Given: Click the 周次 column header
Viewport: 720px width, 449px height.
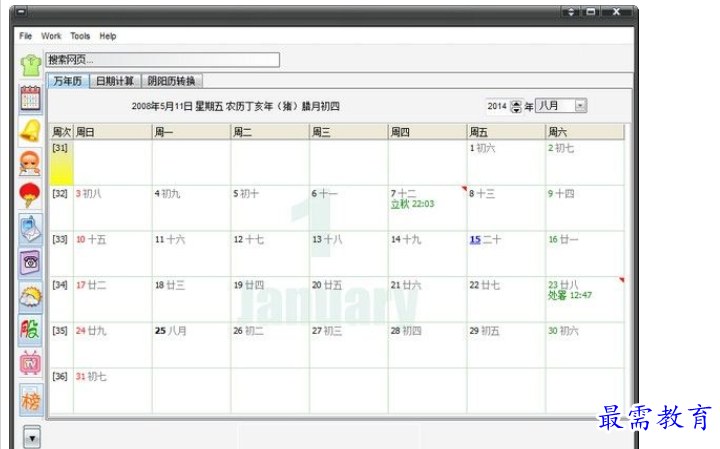Looking at the screenshot, I should 61,132.
